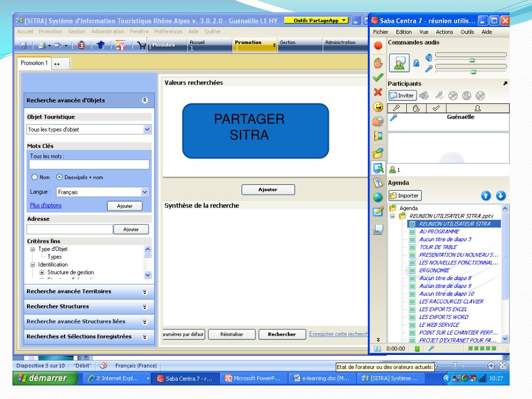Open the Tous les types d'objet dropdown
This screenshot has width=532, height=399.
[147, 129]
